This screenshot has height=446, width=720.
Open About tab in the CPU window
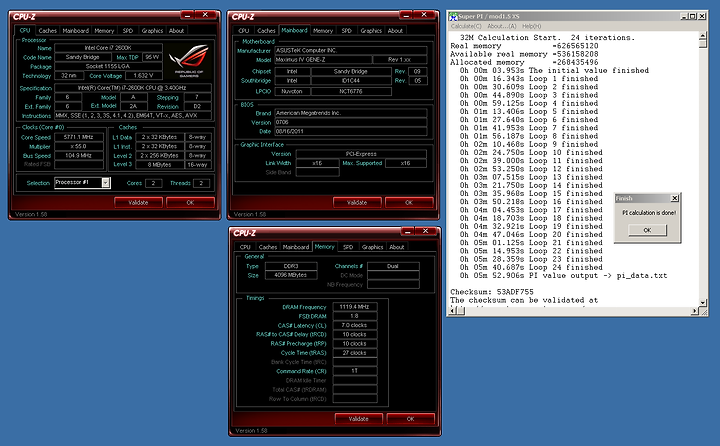(x=176, y=31)
